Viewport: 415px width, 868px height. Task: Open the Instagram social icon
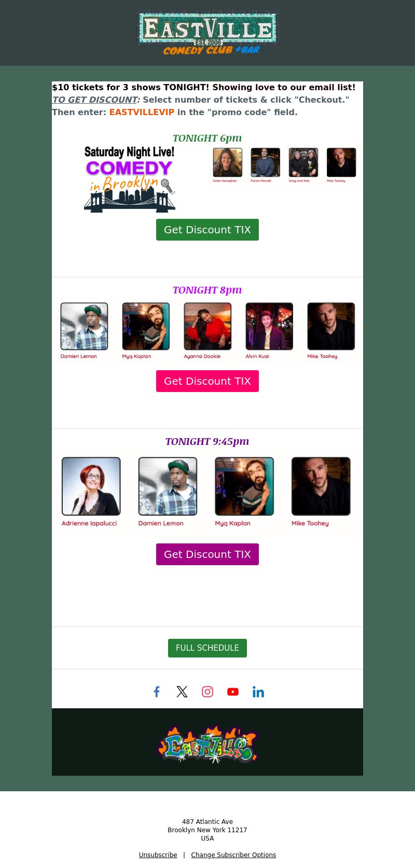click(x=208, y=692)
